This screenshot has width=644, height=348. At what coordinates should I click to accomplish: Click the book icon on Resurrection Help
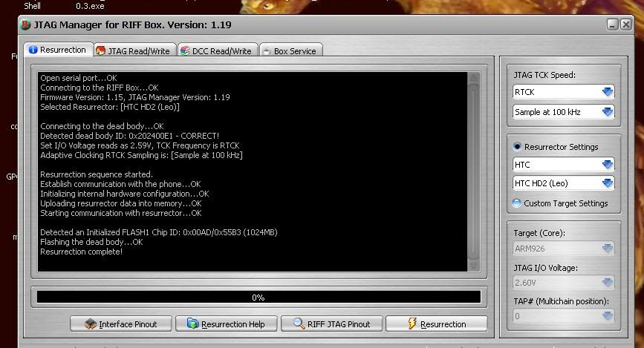coord(192,324)
